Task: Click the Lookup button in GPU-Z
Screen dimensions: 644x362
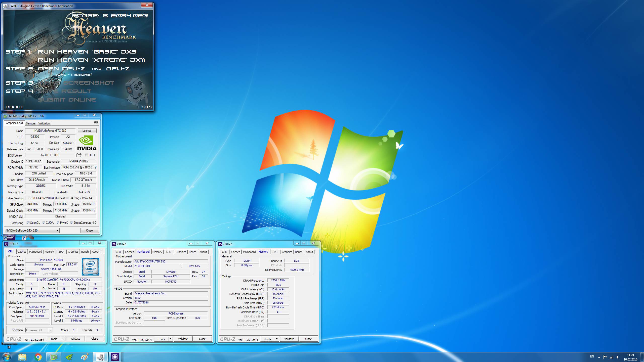Action: click(87, 131)
